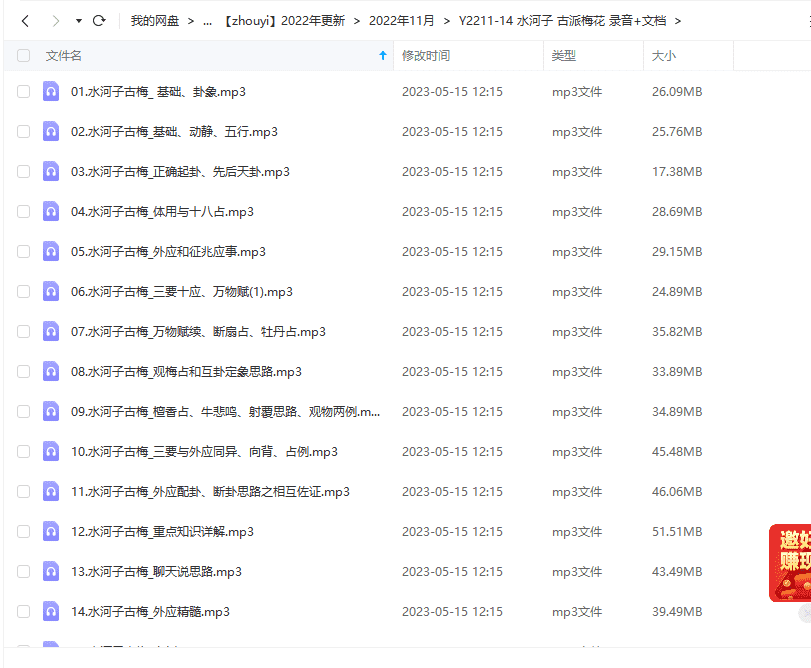Click audio icon of 12.水河子古梅 file

(x=51, y=532)
